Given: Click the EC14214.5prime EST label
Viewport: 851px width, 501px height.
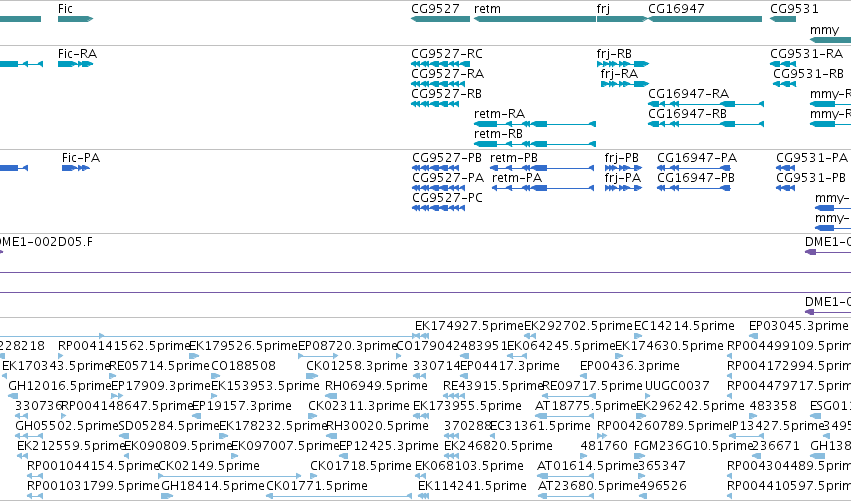Looking at the screenshot, I should point(684,326).
